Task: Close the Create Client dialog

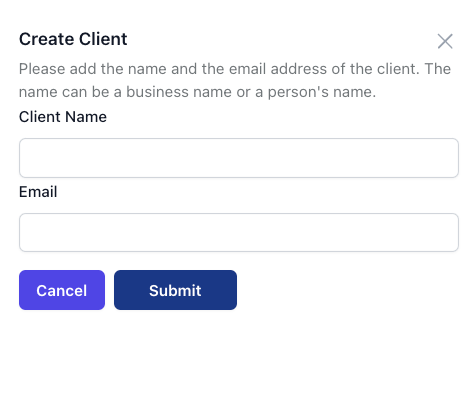Action: [445, 41]
